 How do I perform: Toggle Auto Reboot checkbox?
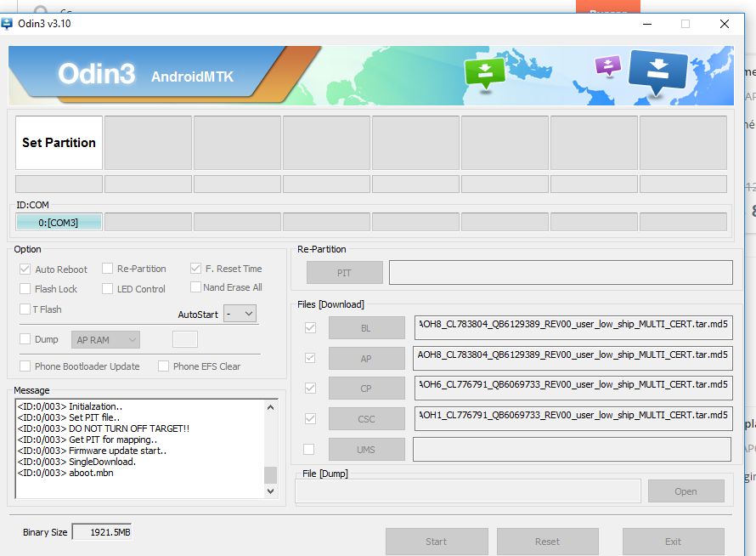tap(25, 269)
